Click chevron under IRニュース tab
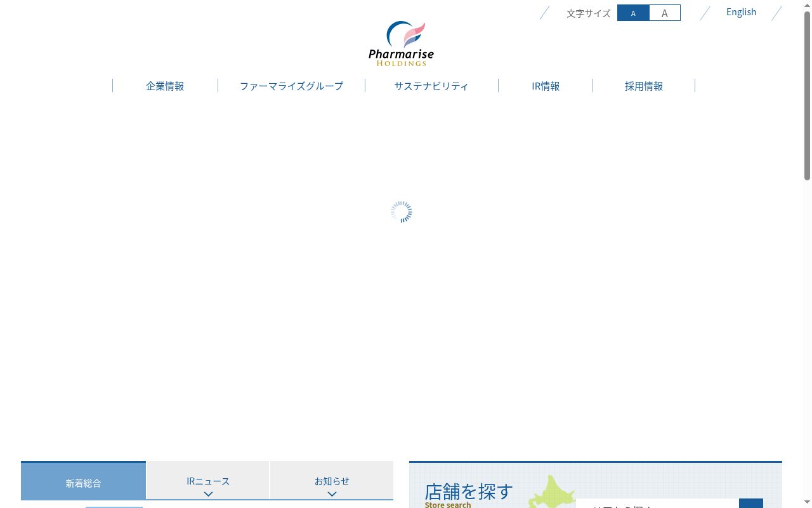The image size is (812, 508). tap(208, 493)
